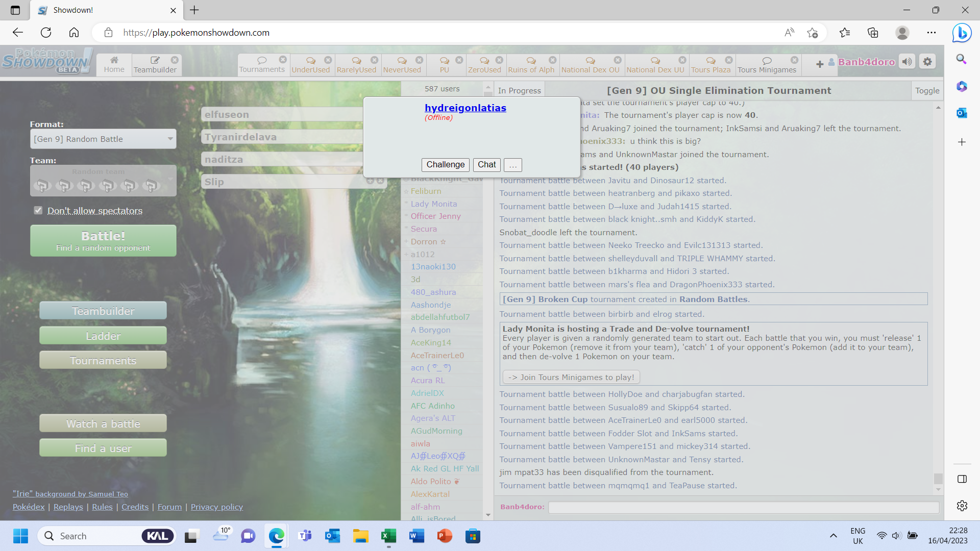Open the Bing sidebar icon in Edge
Image resolution: width=980 pixels, height=551 pixels.
click(x=962, y=33)
